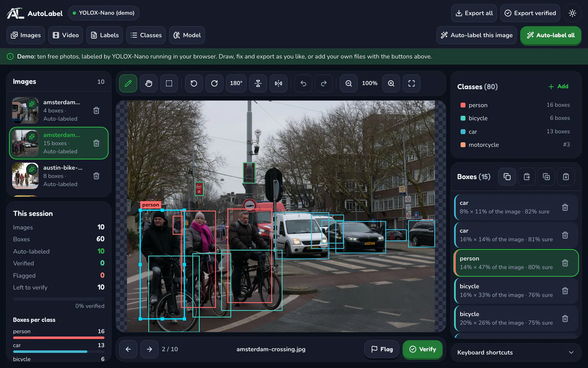
Task: Switch to the Video tab
Action: pos(65,35)
